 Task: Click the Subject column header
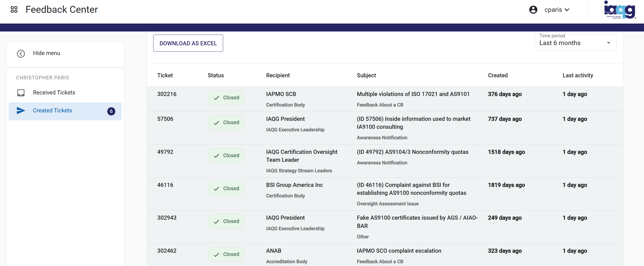click(x=366, y=75)
